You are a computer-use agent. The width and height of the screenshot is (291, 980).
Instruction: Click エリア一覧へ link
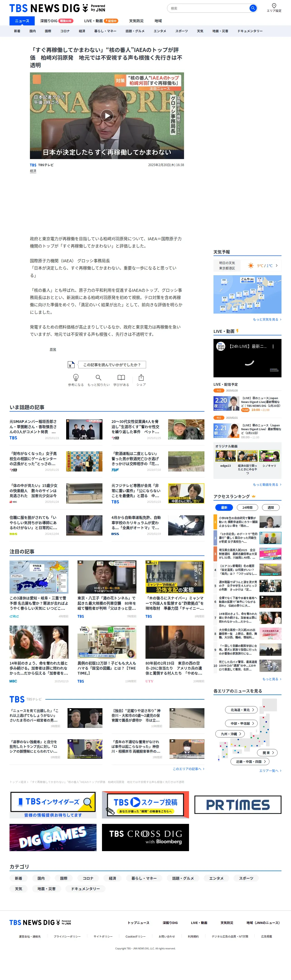(x=270, y=771)
